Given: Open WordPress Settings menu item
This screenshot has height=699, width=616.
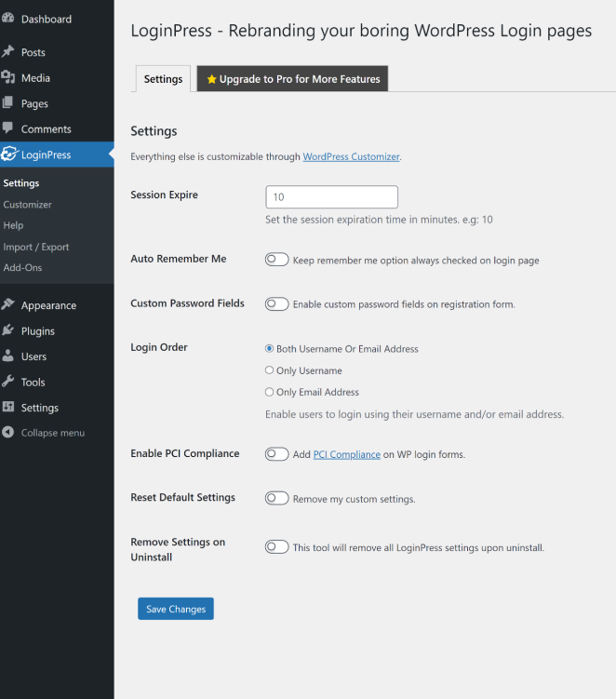Looking at the screenshot, I should [57, 408].
